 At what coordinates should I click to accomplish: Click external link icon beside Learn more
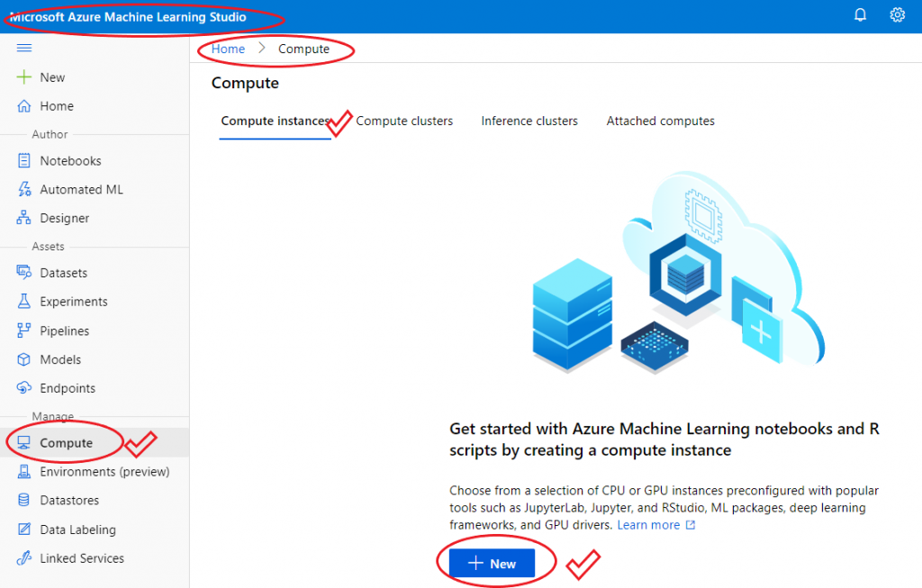pos(691,525)
